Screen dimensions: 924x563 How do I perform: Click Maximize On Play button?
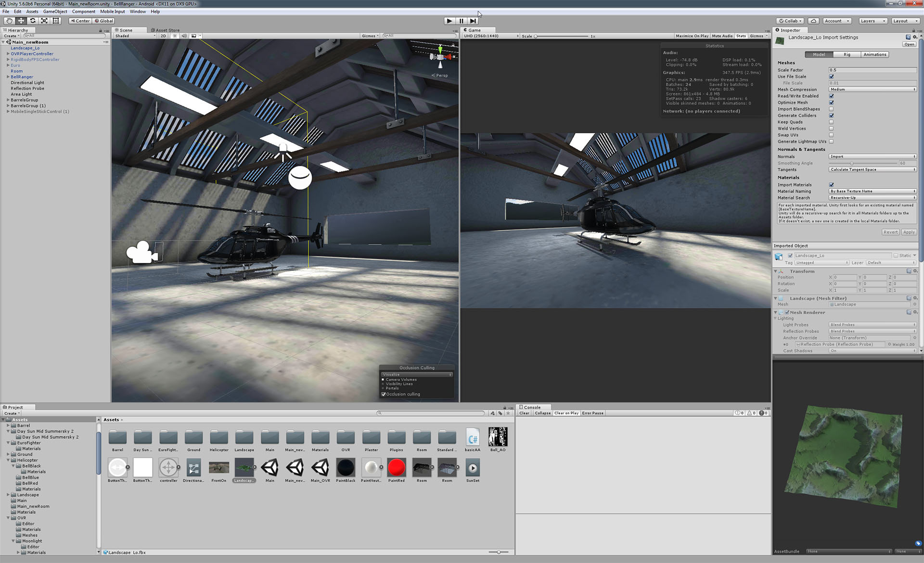[x=692, y=36]
